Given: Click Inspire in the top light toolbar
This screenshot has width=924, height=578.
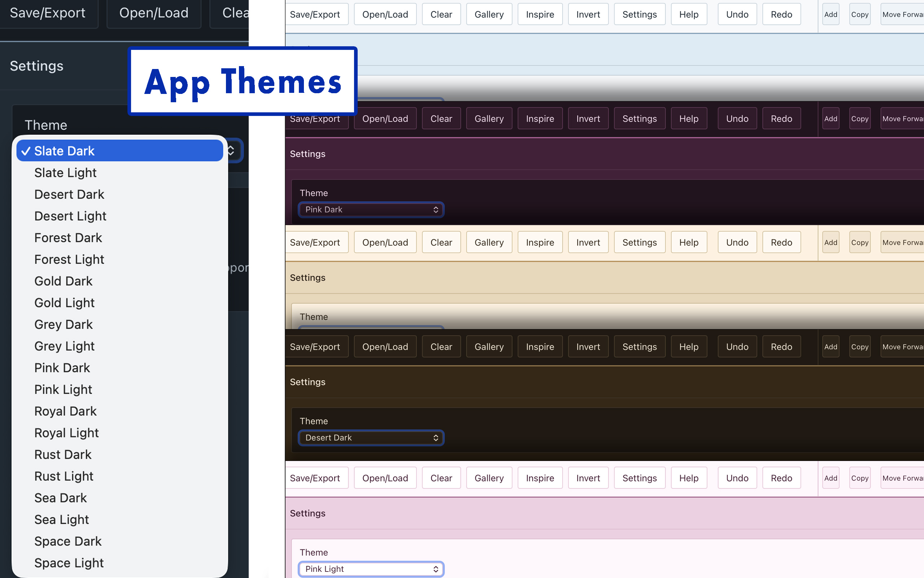Looking at the screenshot, I should tap(540, 14).
